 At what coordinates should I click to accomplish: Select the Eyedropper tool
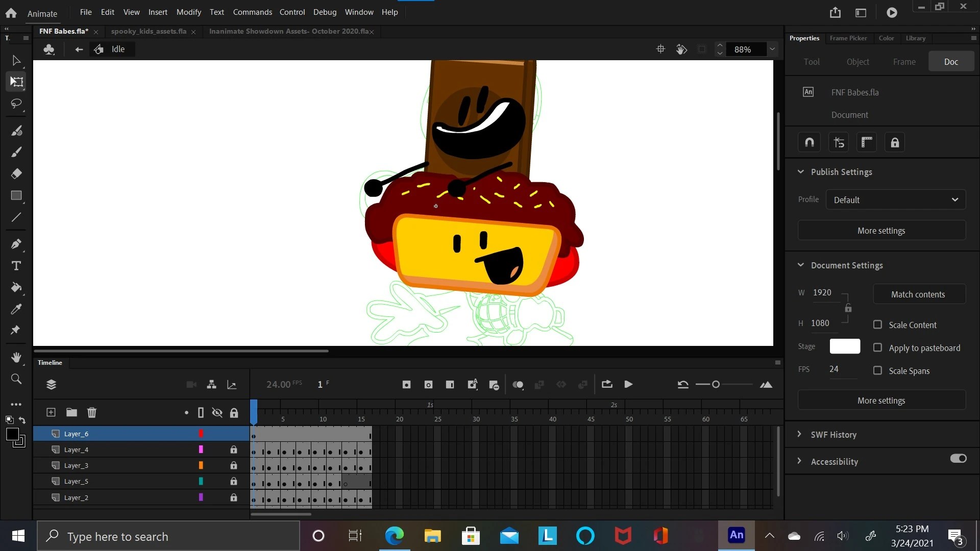click(16, 309)
